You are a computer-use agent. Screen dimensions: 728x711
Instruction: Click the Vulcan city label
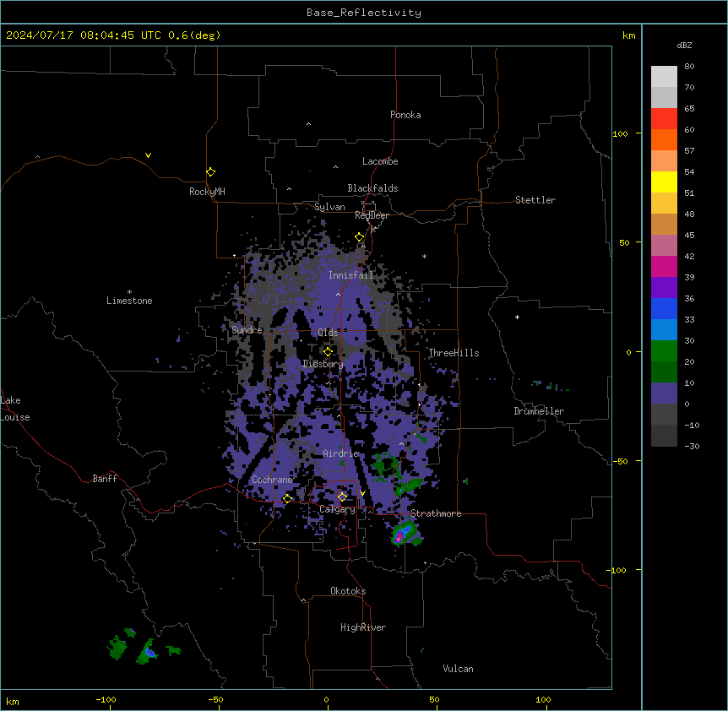point(459,669)
